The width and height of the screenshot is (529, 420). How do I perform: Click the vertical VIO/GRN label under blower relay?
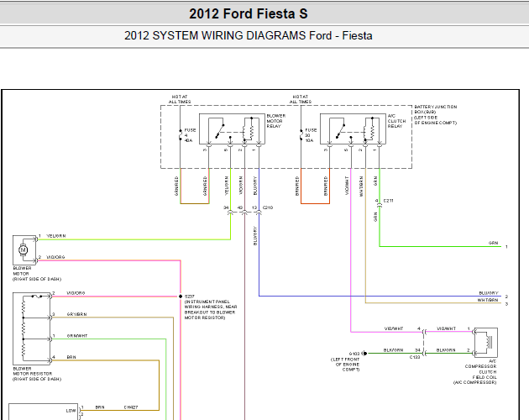(241, 186)
